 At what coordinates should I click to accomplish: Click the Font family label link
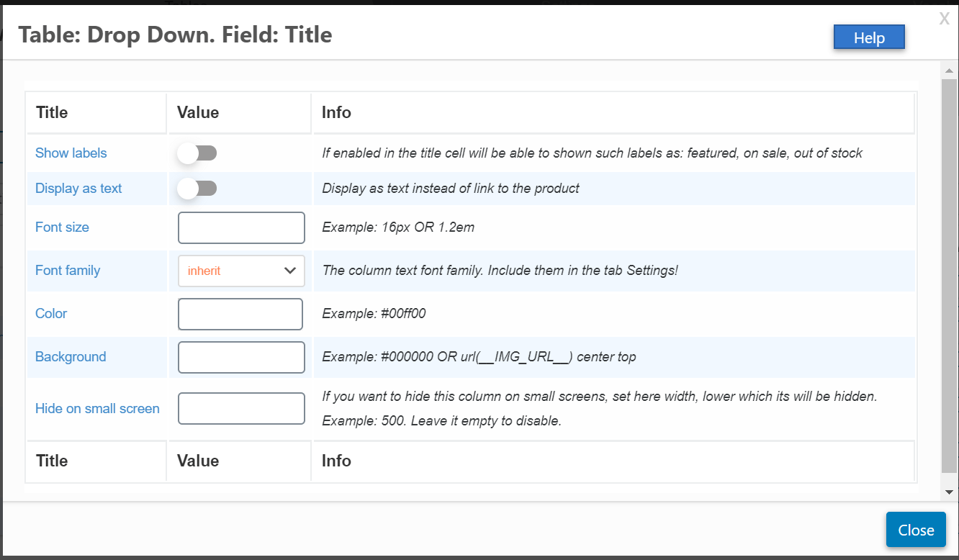(x=68, y=271)
